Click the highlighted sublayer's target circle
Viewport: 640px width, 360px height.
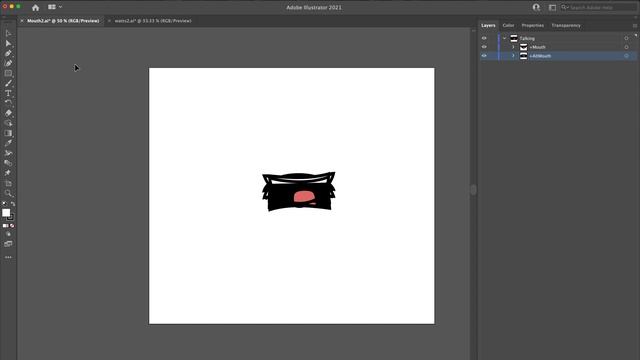tap(626, 56)
